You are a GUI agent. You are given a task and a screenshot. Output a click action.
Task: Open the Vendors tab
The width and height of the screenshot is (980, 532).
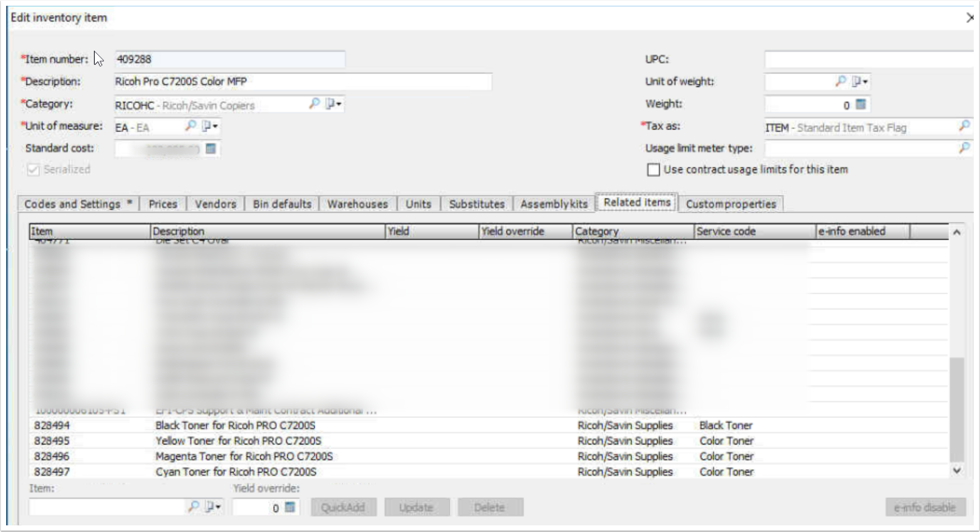coord(216,204)
